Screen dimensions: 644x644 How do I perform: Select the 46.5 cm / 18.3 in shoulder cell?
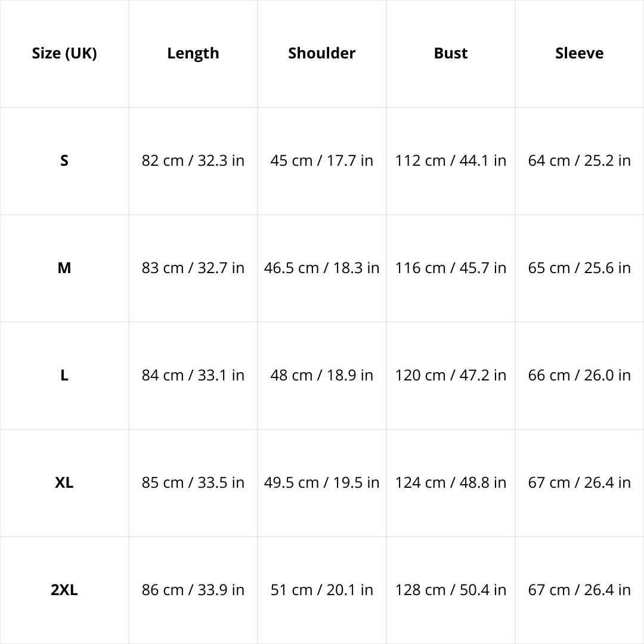click(x=322, y=268)
